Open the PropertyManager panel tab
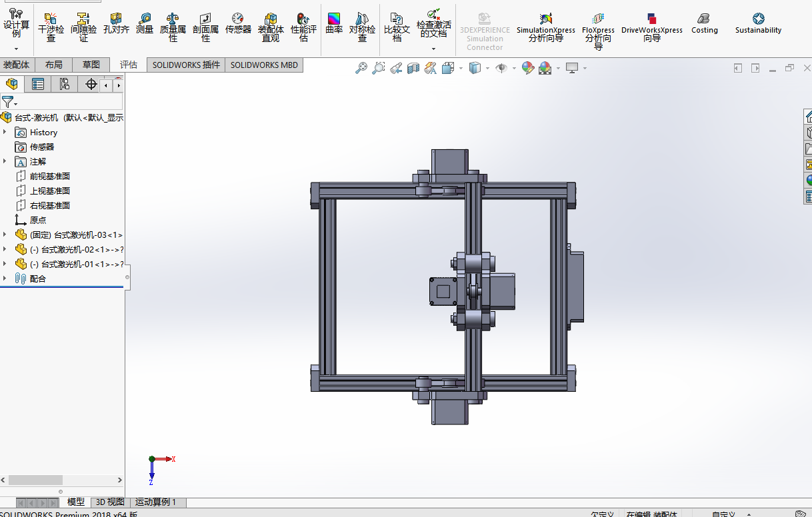The image size is (812, 517). pos(38,84)
